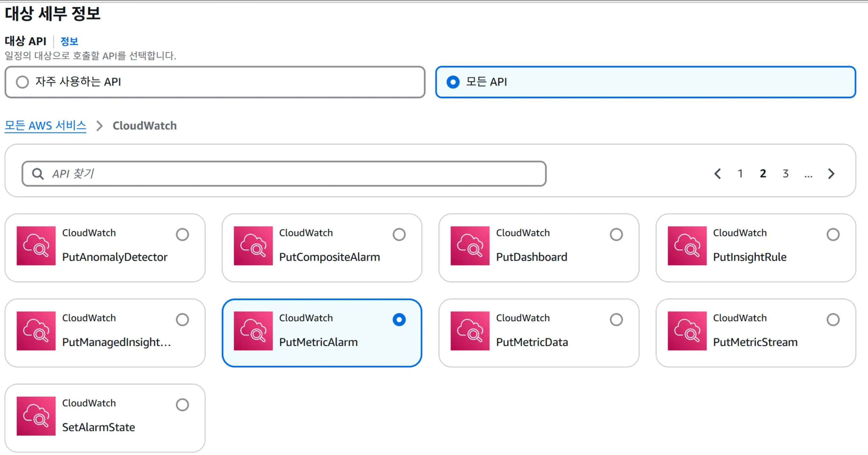Image resolution: width=868 pixels, height=455 pixels.
Task: Open the pagination ellipsis for more pages
Action: coord(808,174)
